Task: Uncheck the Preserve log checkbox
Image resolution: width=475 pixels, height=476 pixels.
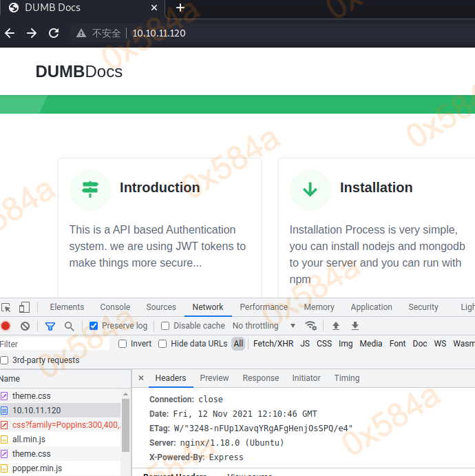Action: 94,326
